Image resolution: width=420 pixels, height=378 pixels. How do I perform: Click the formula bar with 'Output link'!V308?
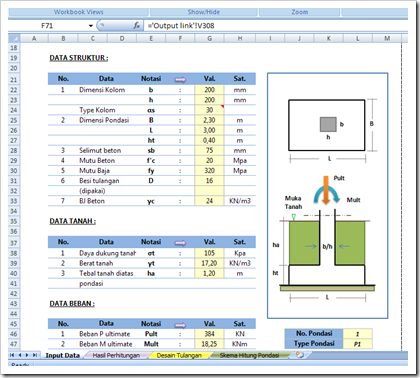275,26
